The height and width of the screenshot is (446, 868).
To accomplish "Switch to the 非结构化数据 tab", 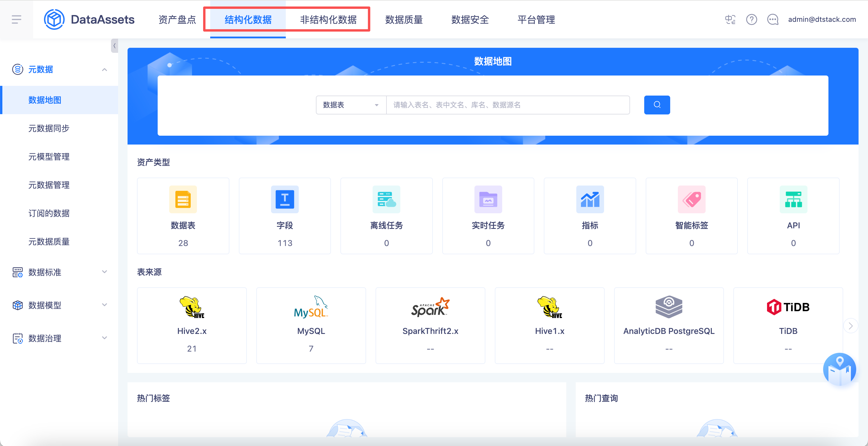I will tap(328, 19).
